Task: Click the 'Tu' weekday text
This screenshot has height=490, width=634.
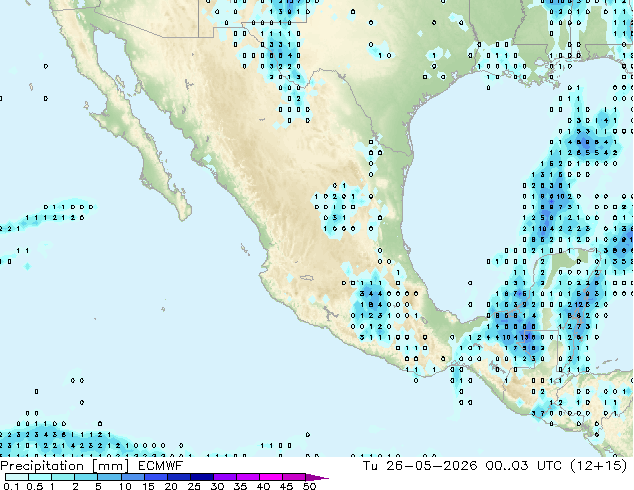Action: [x=370, y=466]
